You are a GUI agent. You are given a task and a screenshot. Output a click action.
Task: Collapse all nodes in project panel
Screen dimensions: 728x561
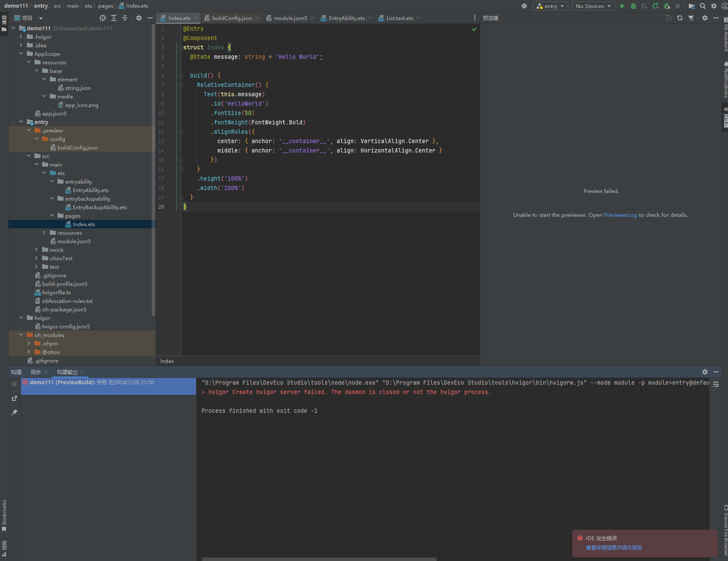[x=125, y=18]
